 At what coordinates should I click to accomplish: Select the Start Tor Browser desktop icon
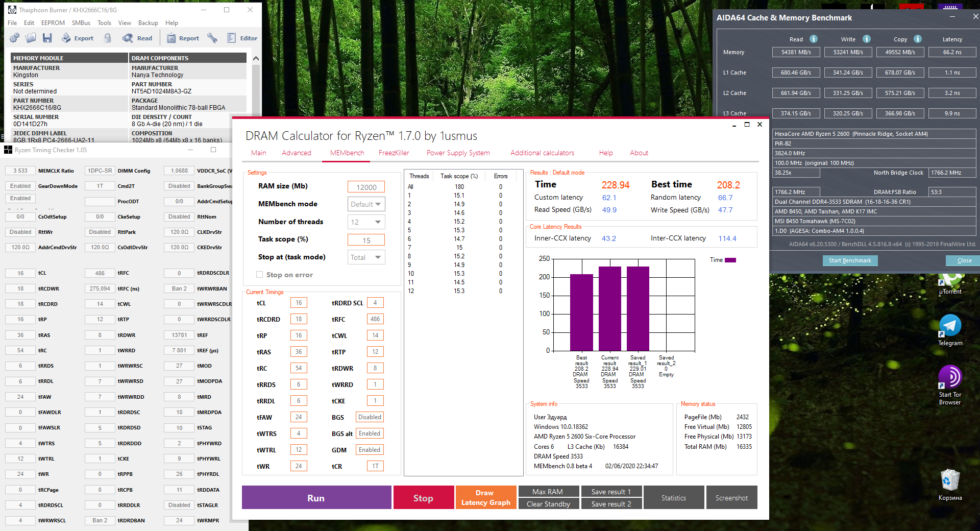click(950, 385)
